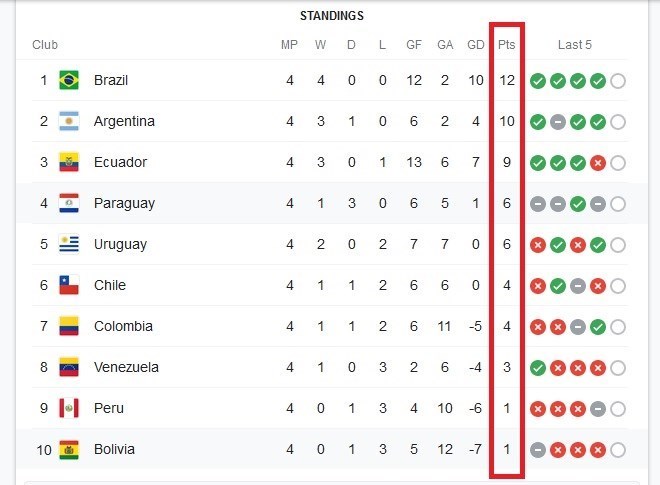Click Ecuador's red loss result icon
The image size is (660, 485).
598,163
